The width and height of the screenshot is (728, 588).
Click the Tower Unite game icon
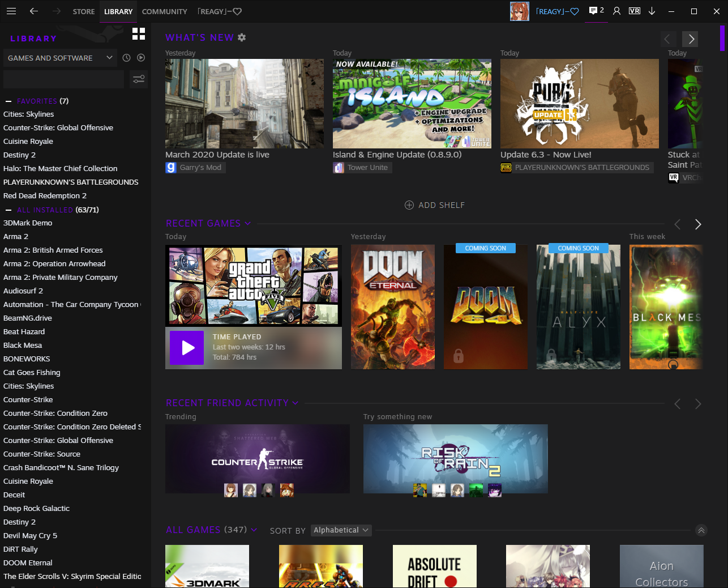click(339, 168)
